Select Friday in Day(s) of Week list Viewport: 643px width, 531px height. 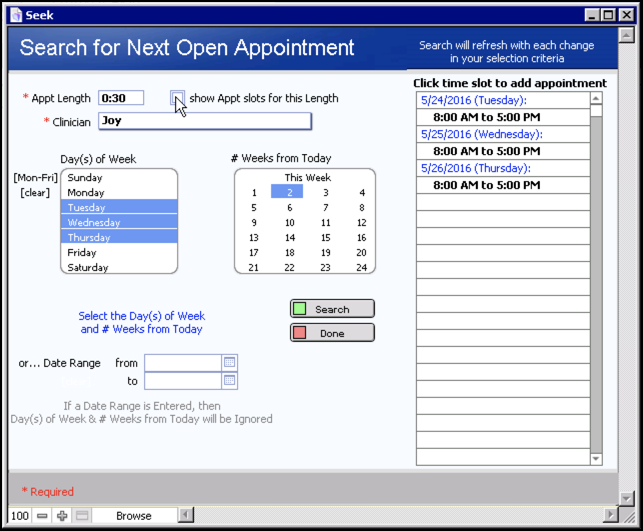tap(119, 253)
